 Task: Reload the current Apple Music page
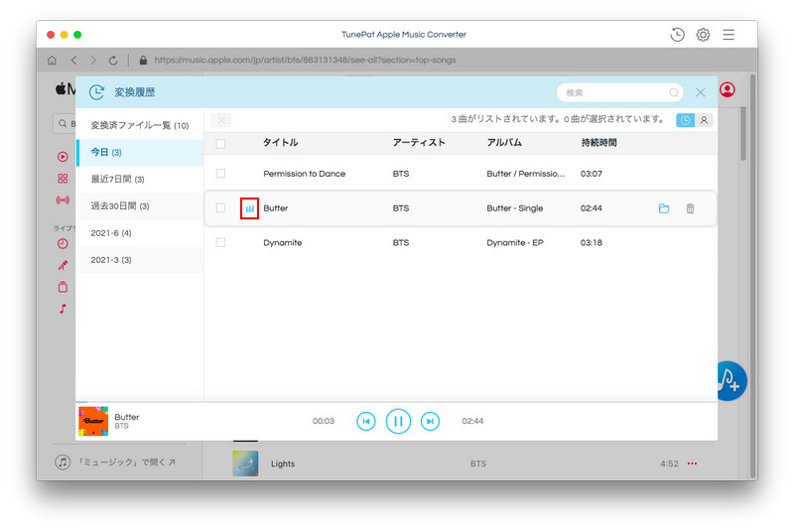(113, 61)
